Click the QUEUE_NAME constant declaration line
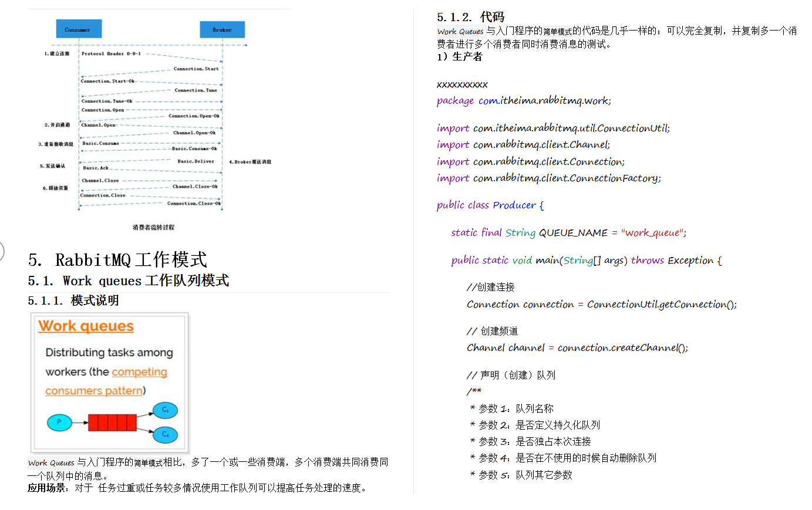The height and width of the screenshot is (510, 812). pyautogui.click(x=569, y=232)
